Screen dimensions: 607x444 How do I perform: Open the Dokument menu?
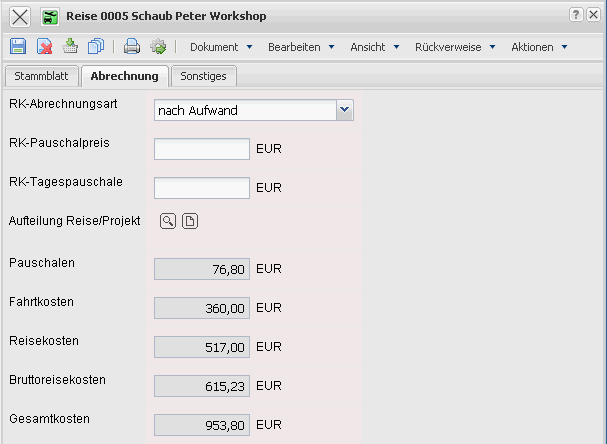coord(220,47)
